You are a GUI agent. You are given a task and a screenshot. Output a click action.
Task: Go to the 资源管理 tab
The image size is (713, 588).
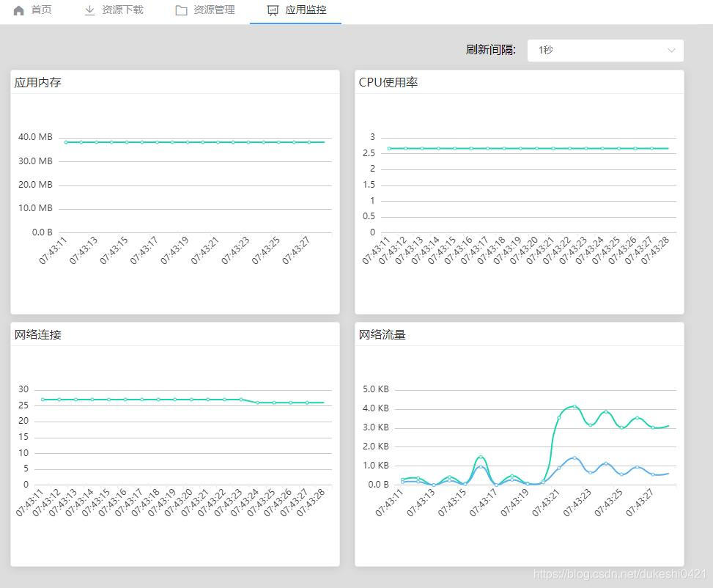tap(205, 10)
